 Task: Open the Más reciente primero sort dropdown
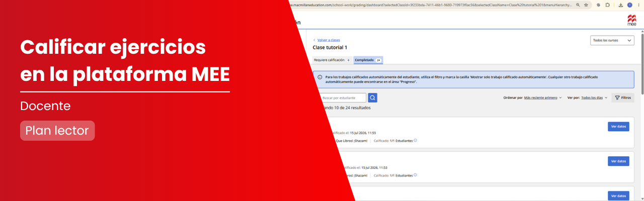coord(543,97)
